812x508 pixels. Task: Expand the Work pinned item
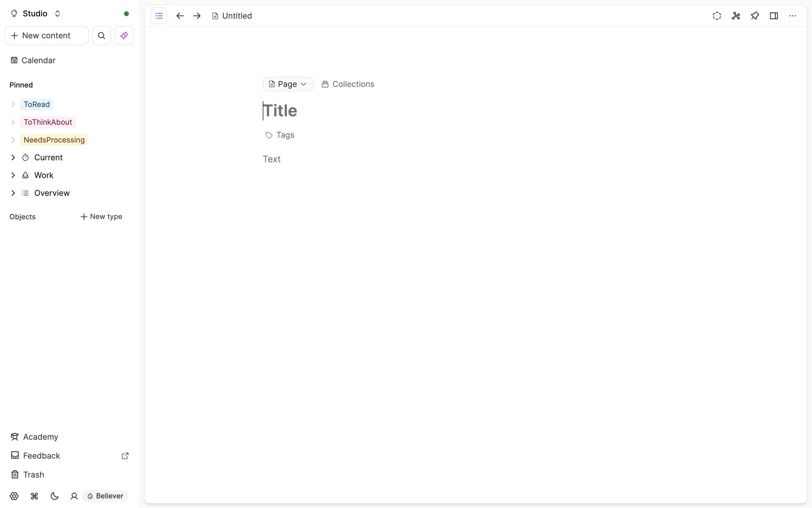point(13,175)
